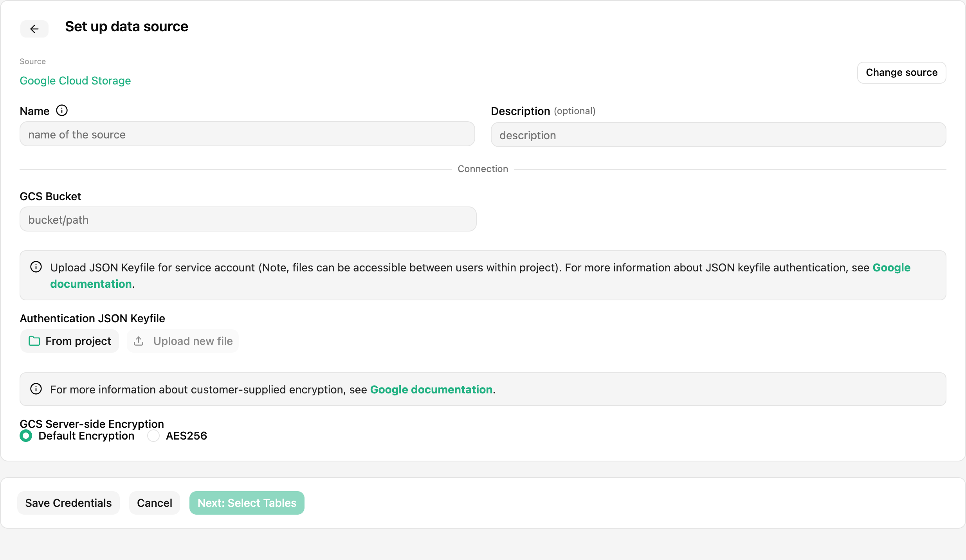Go back using the arrow icon
The height and width of the screenshot is (560, 966).
pyautogui.click(x=34, y=29)
